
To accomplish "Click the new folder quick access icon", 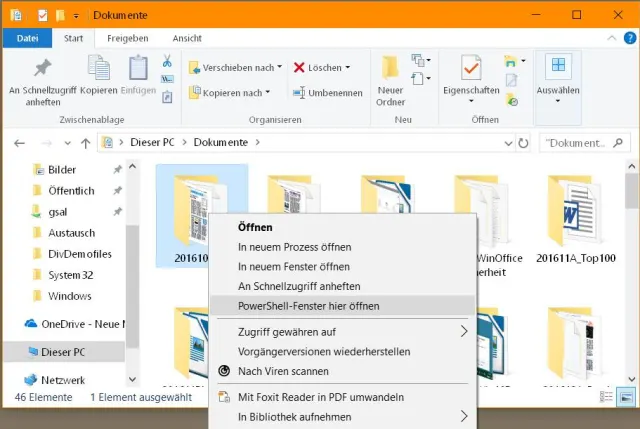I will click(60, 15).
